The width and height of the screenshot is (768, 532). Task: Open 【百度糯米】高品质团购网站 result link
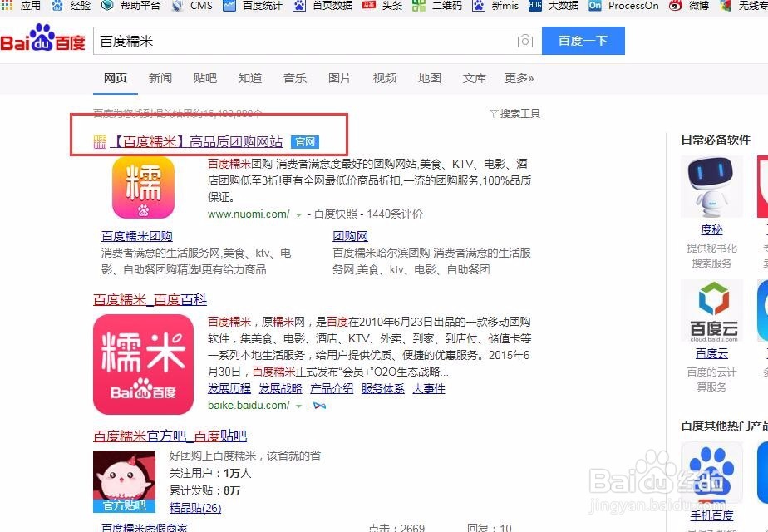tap(196, 141)
